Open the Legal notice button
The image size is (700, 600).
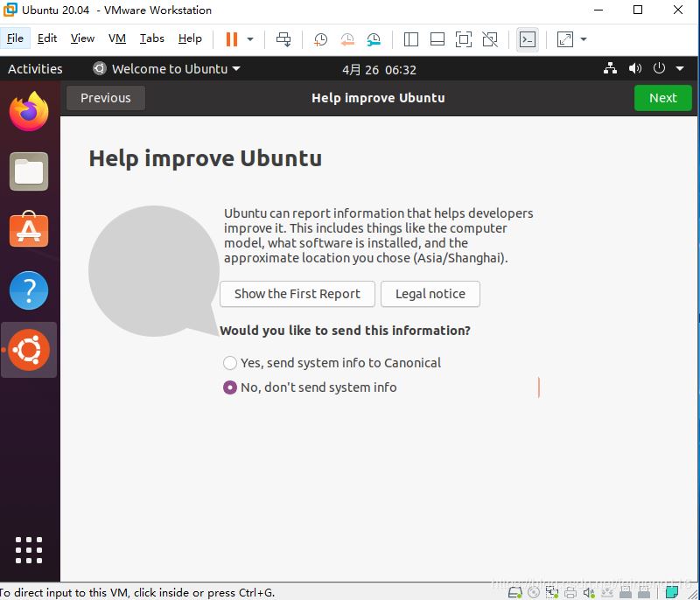(430, 294)
